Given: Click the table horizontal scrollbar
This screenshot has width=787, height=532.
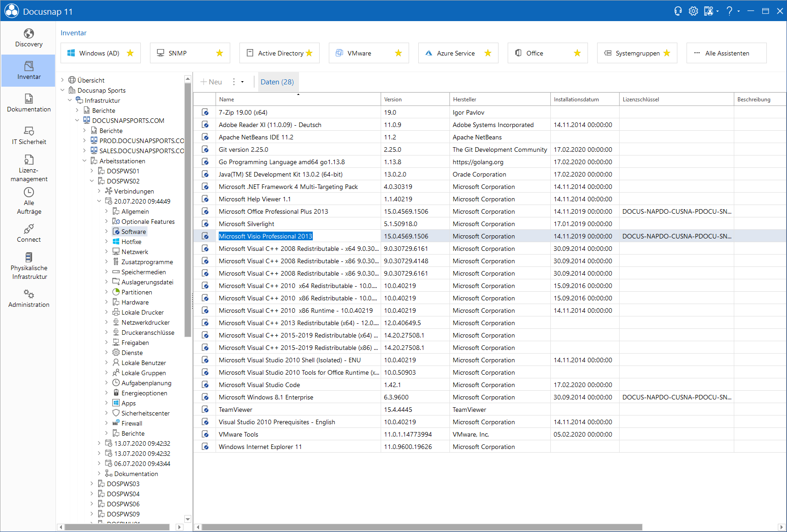Looking at the screenshot, I should coord(422,527).
